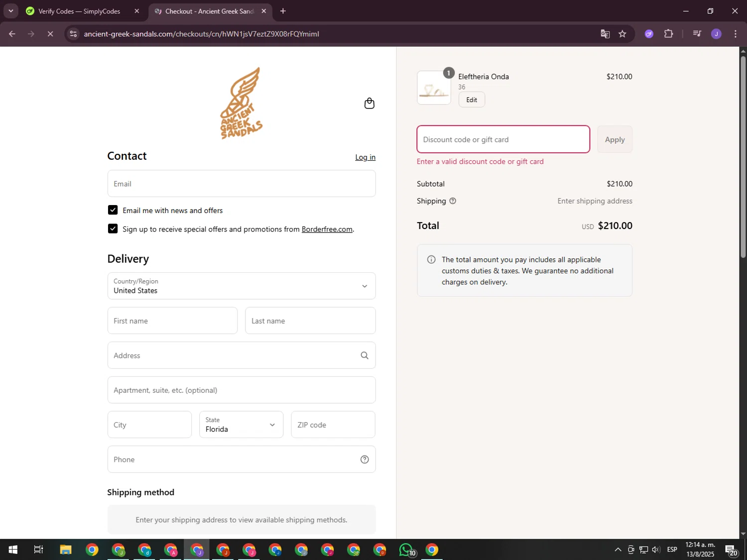Open File Explorer from the taskbar
The width and height of the screenshot is (747, 560).
66,550
